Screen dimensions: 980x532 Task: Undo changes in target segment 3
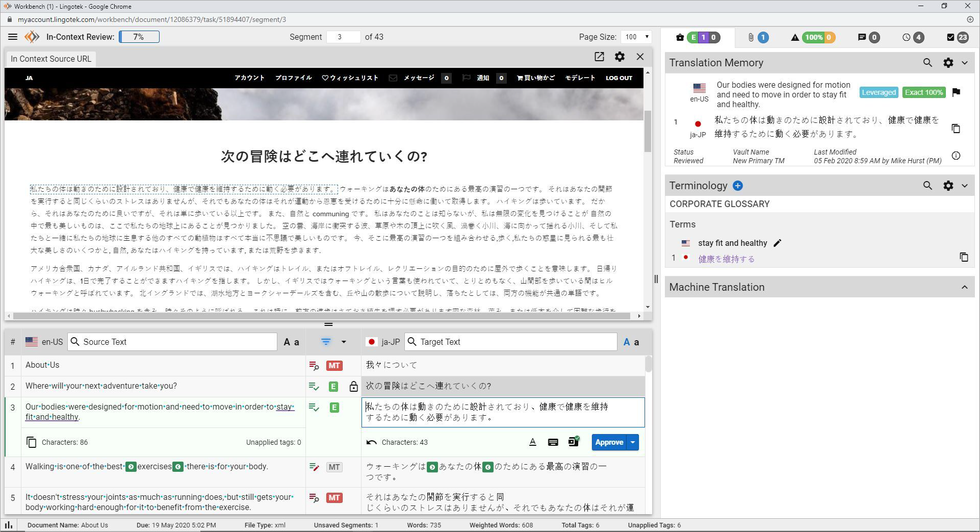[x=371, y=442]
